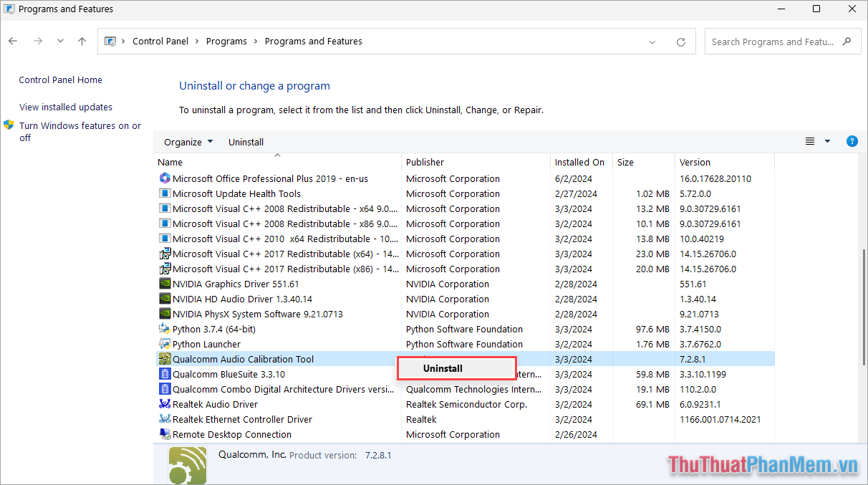Sort by the Size column header
Image resolution: width=868 pixels, height=485 pixels.
click(x=644, y=162)
